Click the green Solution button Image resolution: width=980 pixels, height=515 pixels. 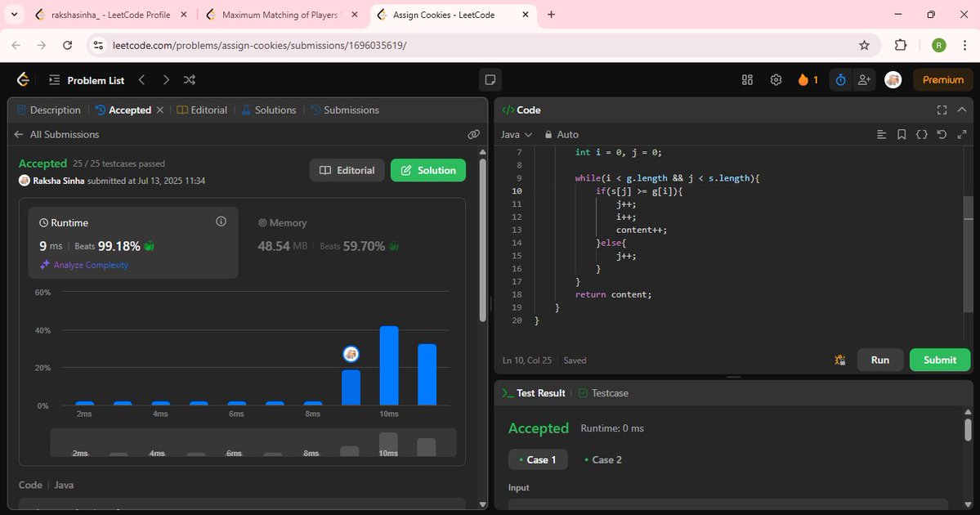click(428, 170)
